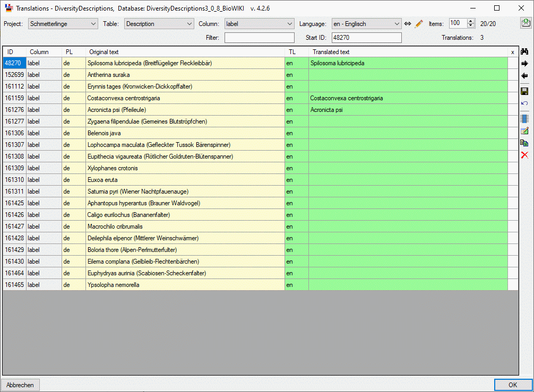Expand the Table dropdown showing Description
This screenshot has width=534, height=392.
click(x=159, y=24)
